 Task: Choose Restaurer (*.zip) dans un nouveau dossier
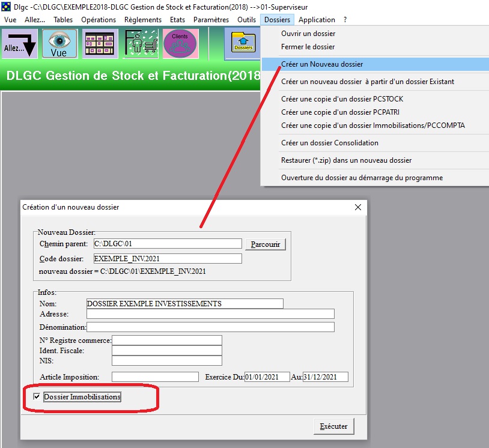point(375,160)
